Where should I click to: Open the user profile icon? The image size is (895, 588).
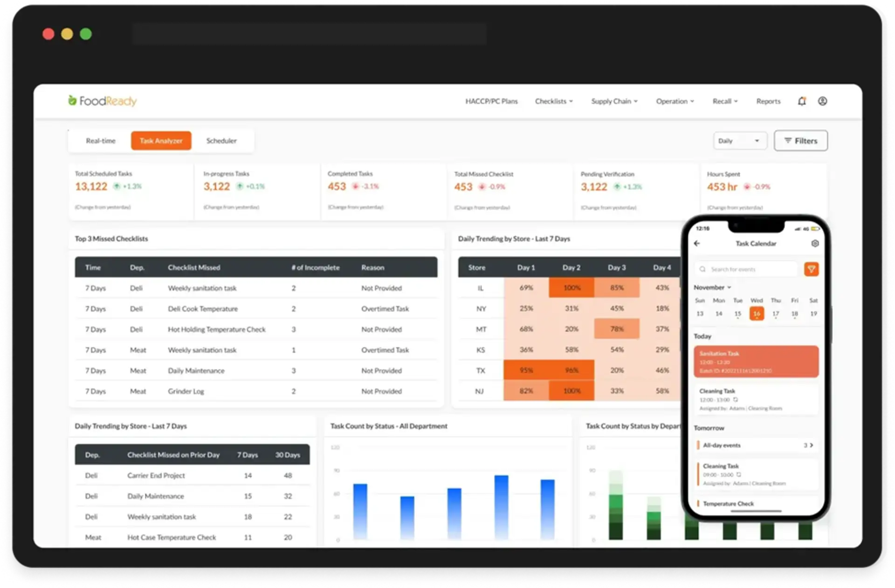click(x=822, y=101)
